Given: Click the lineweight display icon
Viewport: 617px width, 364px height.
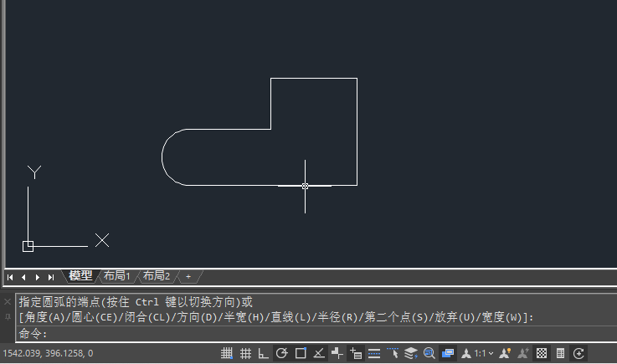Looking at the screenshot, I should click(x=374, y=353).
